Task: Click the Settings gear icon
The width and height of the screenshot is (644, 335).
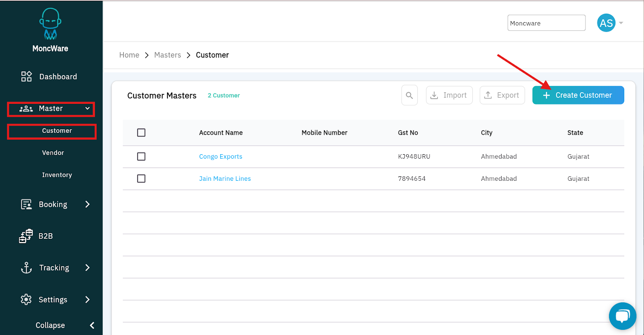Action: point(26,300)
